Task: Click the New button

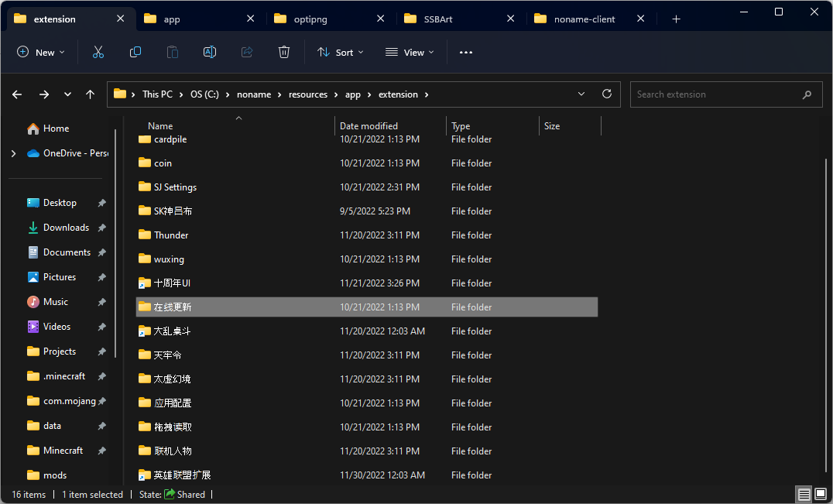Action: pos(41,52)
